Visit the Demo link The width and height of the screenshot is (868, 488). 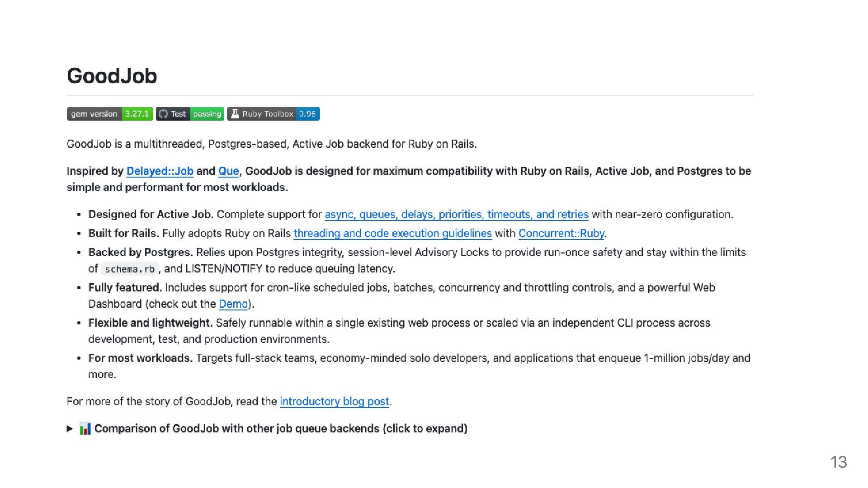pos(233,304)
